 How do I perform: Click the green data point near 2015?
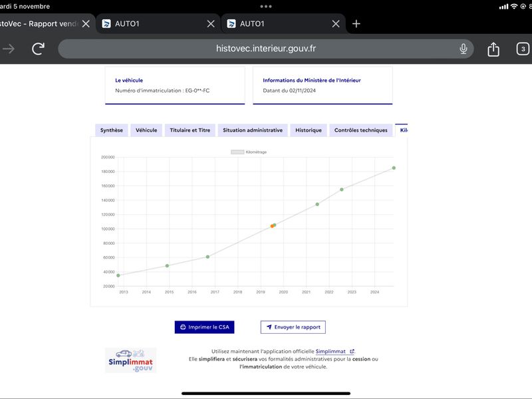167,266
